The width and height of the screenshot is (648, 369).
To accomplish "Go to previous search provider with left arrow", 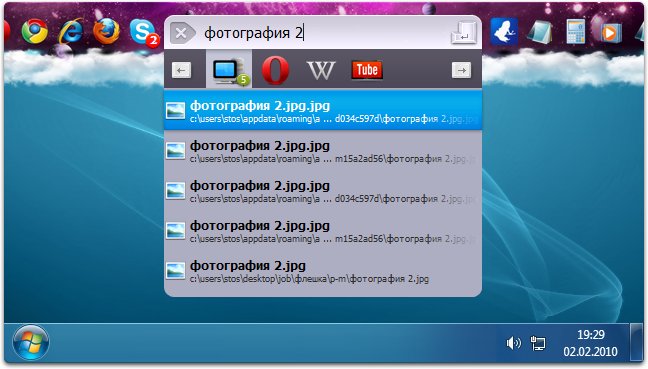I will [x=181, y=70].
